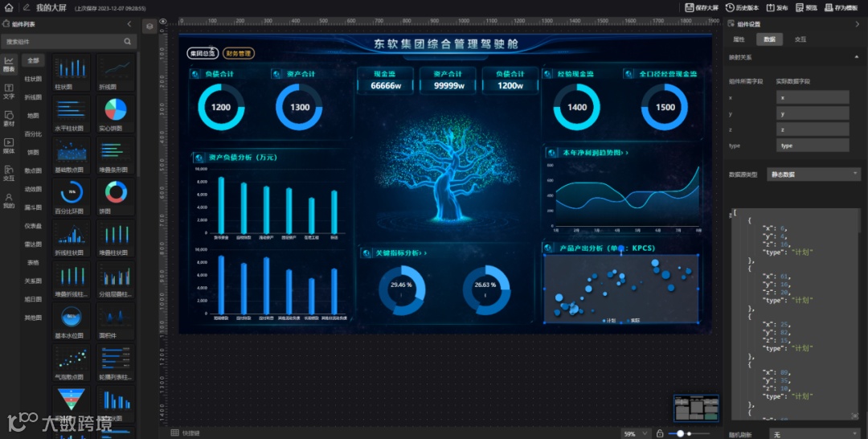Image resolution: width=868 pixels, height=439 pixels.
Task: Open 随机刷新 dropdown
Action: point(815,433)
